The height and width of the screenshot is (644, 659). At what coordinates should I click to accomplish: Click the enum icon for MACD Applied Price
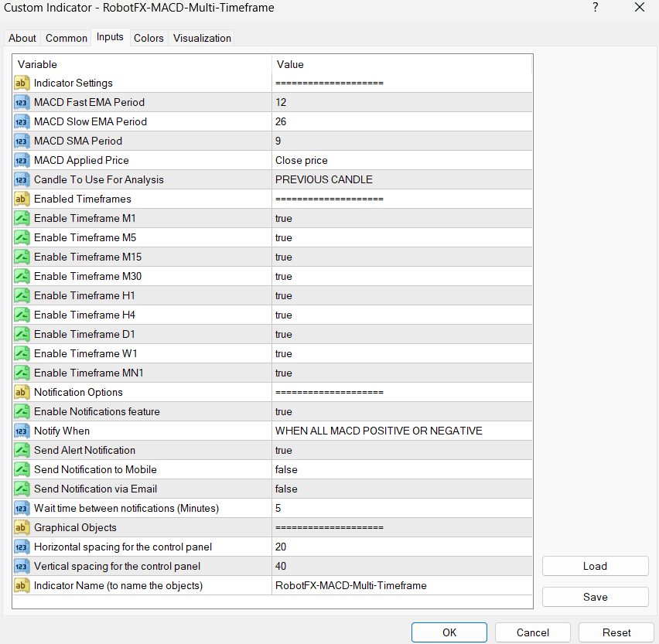[22, 160]
